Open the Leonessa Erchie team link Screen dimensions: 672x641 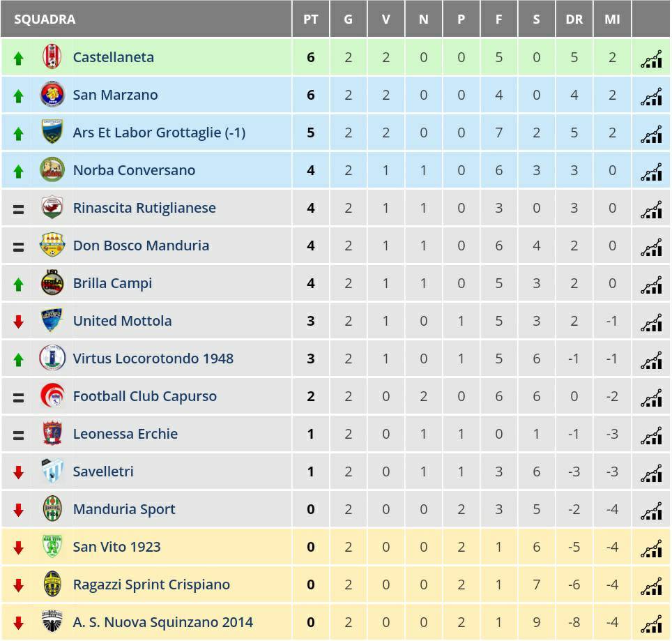click(x=125, y=433)
